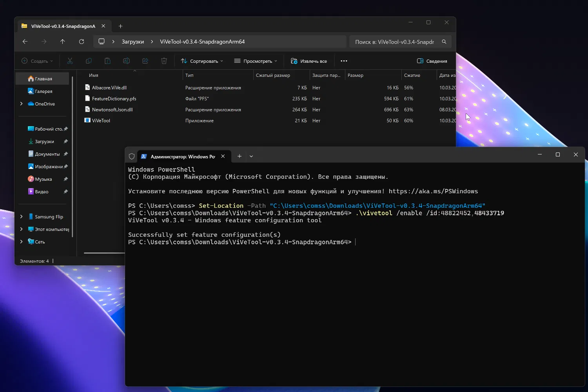
Task: Select the Newtonsoft.Json.dll file name
Action: (112, 109)
